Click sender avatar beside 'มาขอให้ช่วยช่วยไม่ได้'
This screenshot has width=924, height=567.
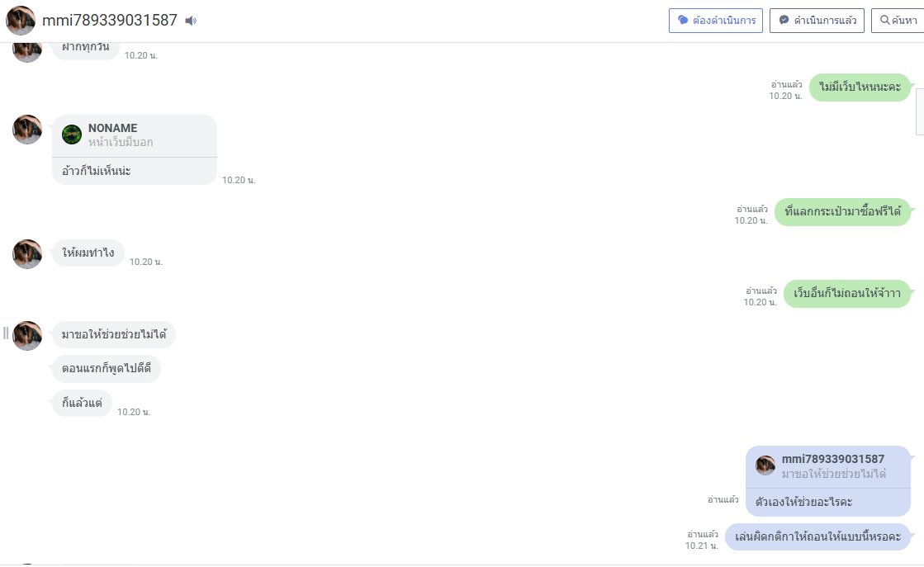pos(27,336)
